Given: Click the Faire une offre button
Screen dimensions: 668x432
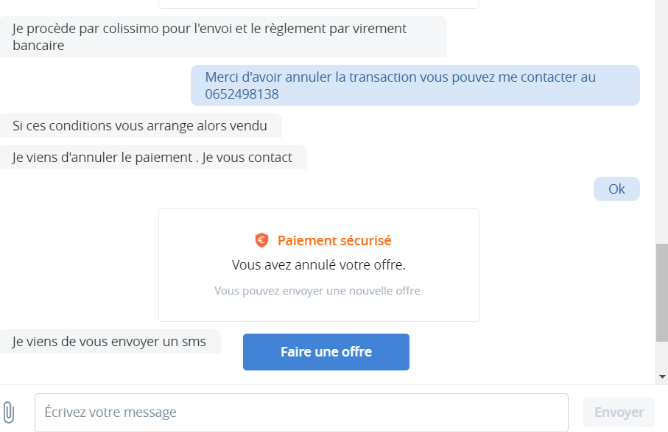Looking at the screenshot, I should 326,352.
